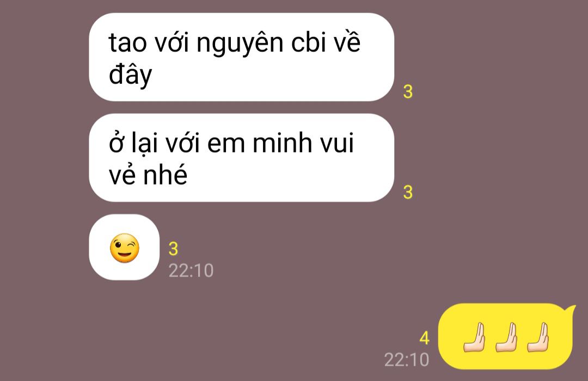This screenshot has width=588, height=381.
Task: Tap the winking face emoji
Action: 125,248
